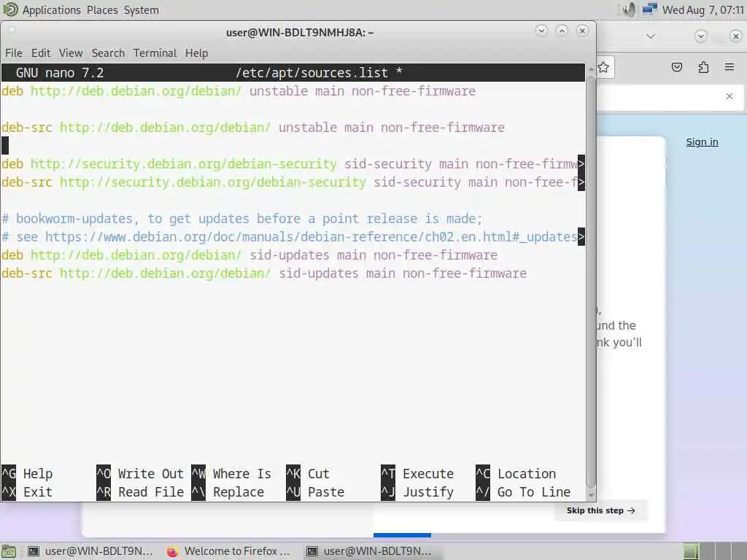This screenshot has width=747, height=560.
Task: Click the ^J Justify shortcut label
Action: pos(417,492)
